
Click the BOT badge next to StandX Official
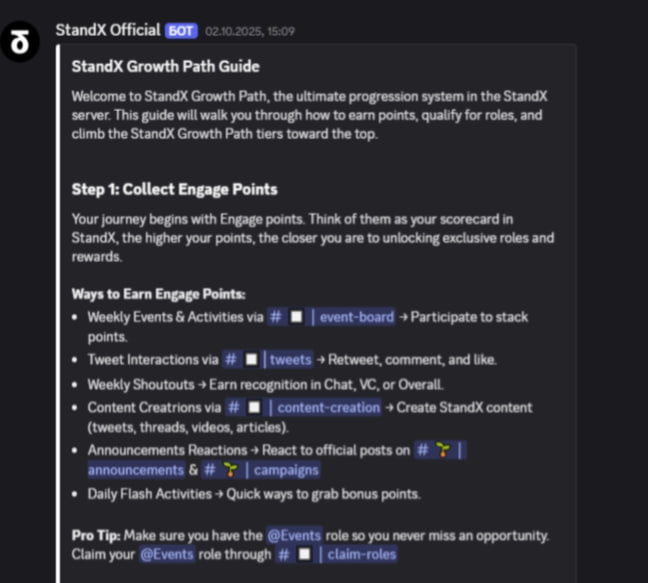(x=181, y=31)
